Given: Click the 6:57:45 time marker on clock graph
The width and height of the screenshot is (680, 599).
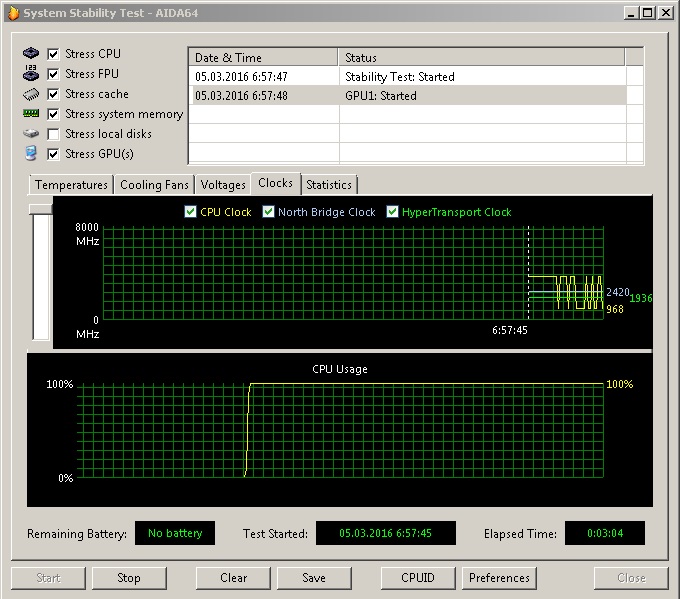Looking at the screenshot, I should [x=510, y=330].
